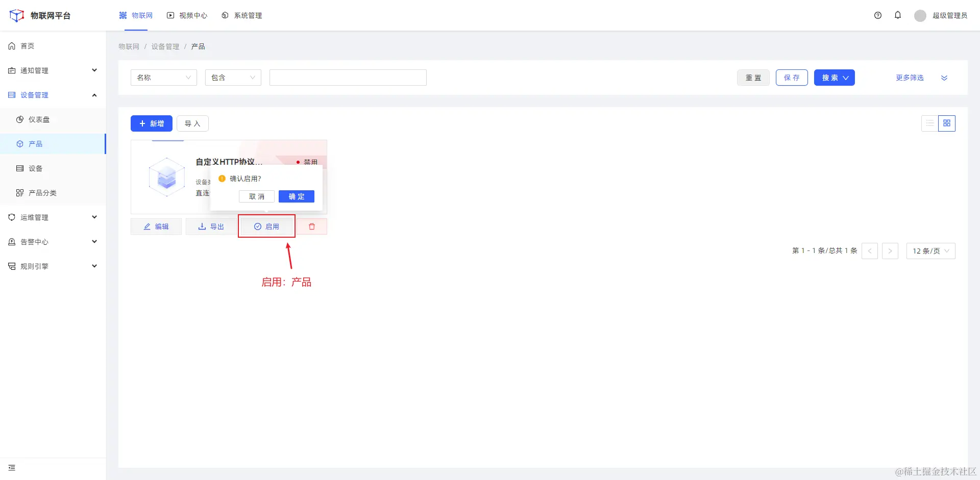Click the 告警中心 alarm icon
This screenshot has width=980, height=480.
(x=12, y=242)
